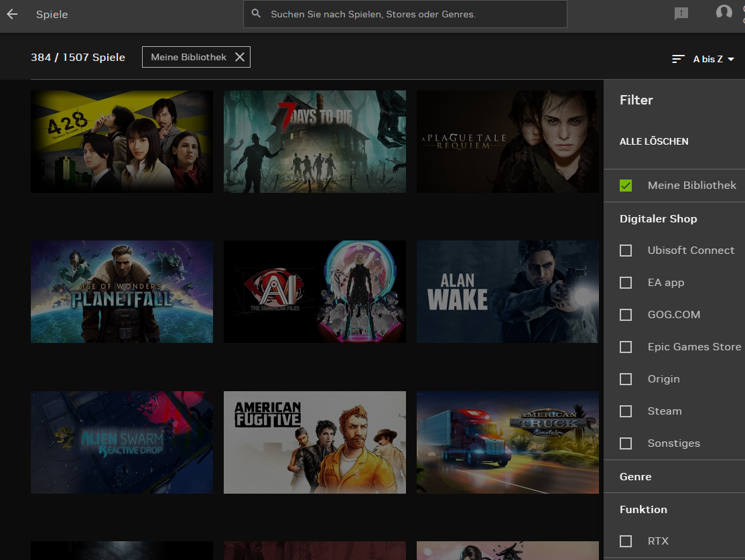This screenshot has height=560, width=745.
Task: Go back with the arrow icon
Action: 12,14
